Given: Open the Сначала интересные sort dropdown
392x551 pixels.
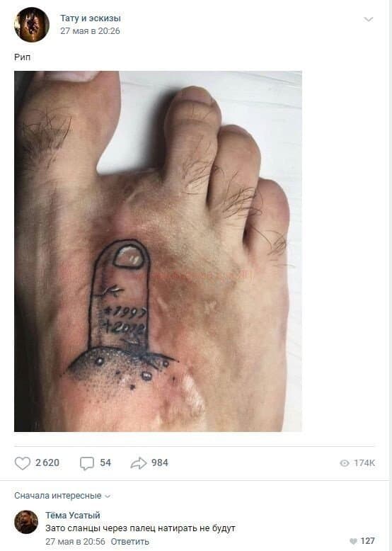Looking at the screenshot, I should pos(62,496).
